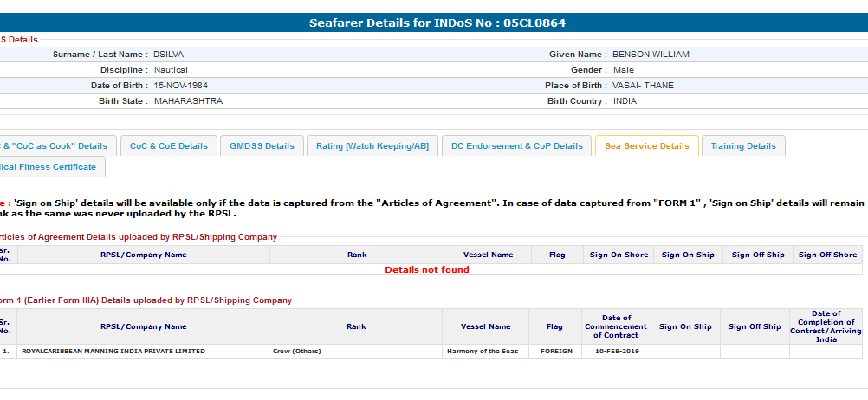Switch to the "CoC as Cook" Details tab
Viewport: 868px width, 400px height.
click(x=57, y=146)
